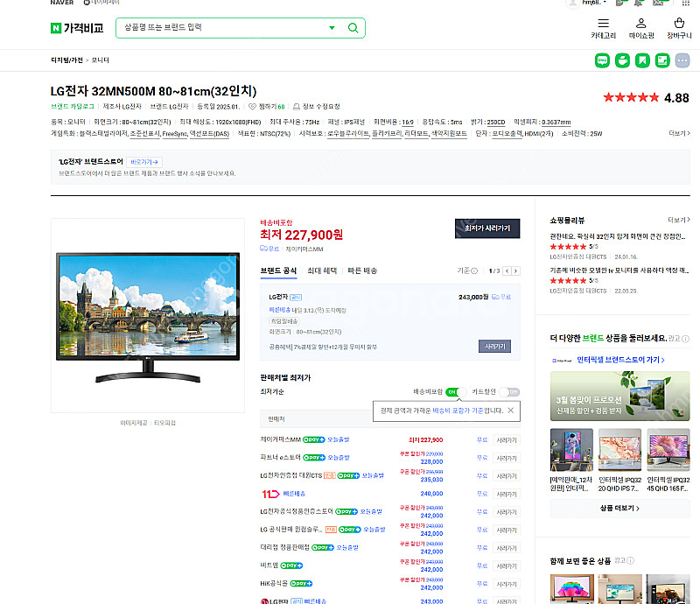Click 정보 수정요청 icon link

pos(317,106)
